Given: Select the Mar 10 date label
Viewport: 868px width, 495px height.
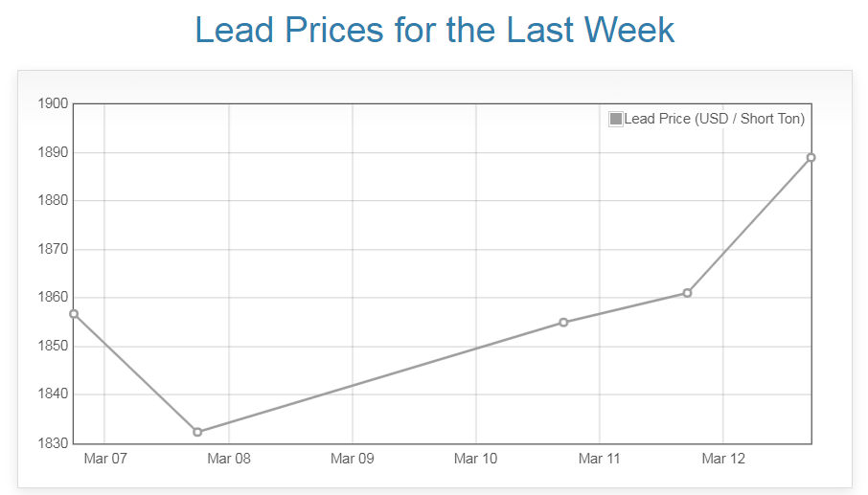Looking at the screenshot, I should coord(476,459).
